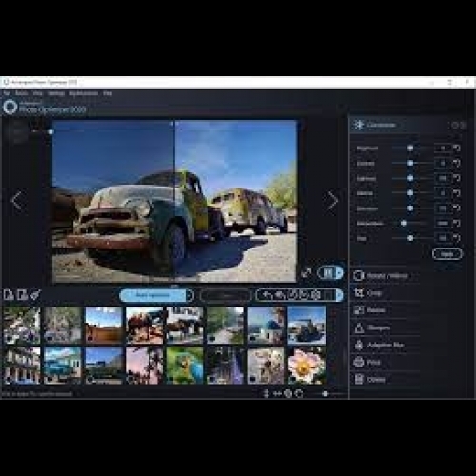This screenshot has width=476, height=476.
Task: Click the Color correction sun icon
Action: coord(359,125)
